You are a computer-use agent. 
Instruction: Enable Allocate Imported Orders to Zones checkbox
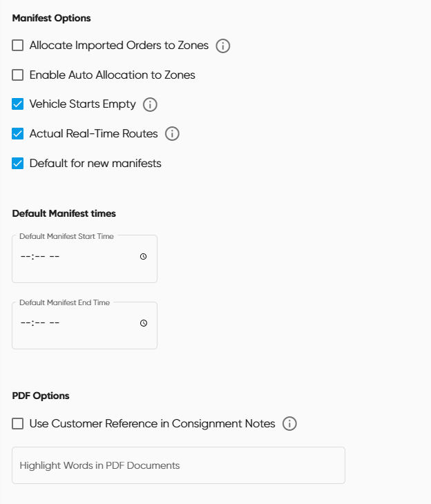[x=18, y=46]
